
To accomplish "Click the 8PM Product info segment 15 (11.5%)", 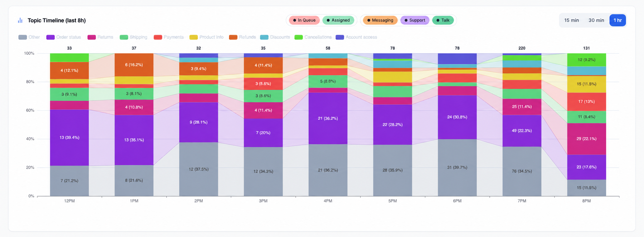I will click(x=586, y=84).
